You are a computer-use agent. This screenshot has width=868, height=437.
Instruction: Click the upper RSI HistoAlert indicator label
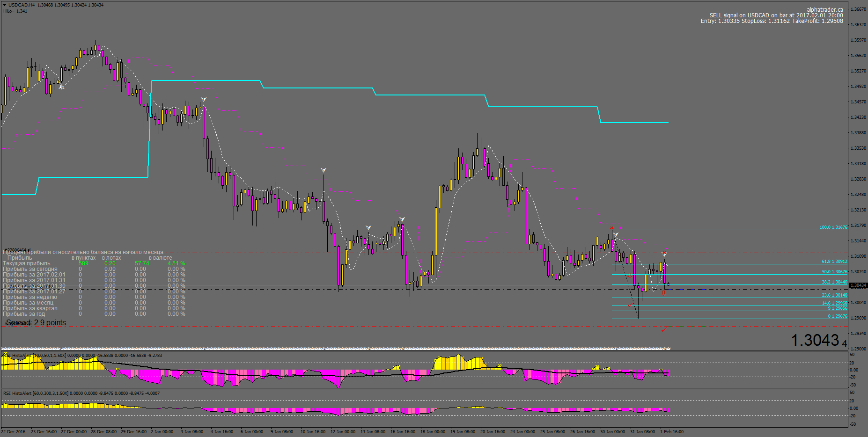click(x=82, y=356)
